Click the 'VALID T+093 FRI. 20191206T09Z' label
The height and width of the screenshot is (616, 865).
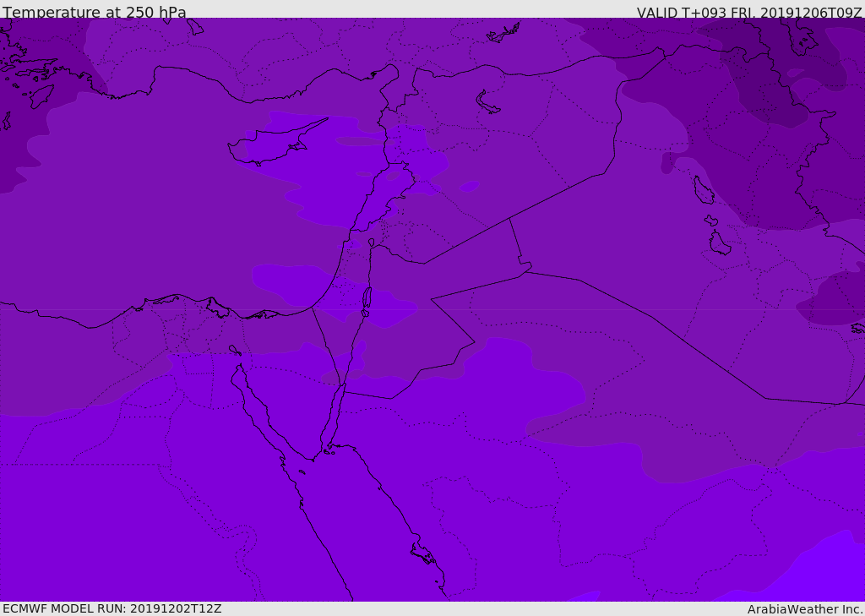(749, 12)
